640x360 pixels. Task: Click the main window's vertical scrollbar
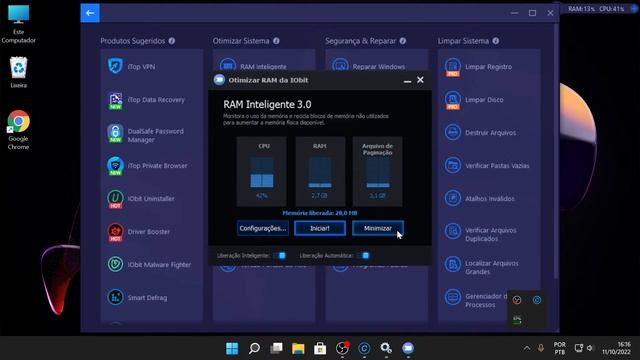[x=556, y=151]
